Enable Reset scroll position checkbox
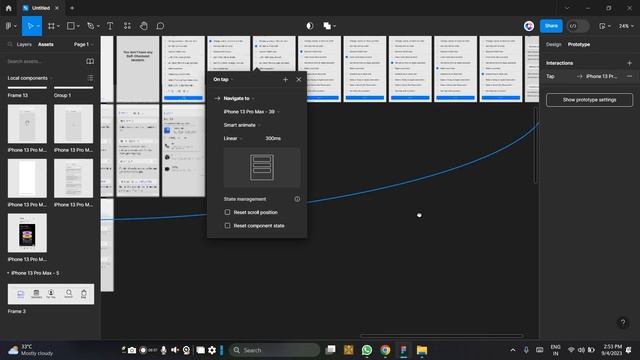 [227, 212]
